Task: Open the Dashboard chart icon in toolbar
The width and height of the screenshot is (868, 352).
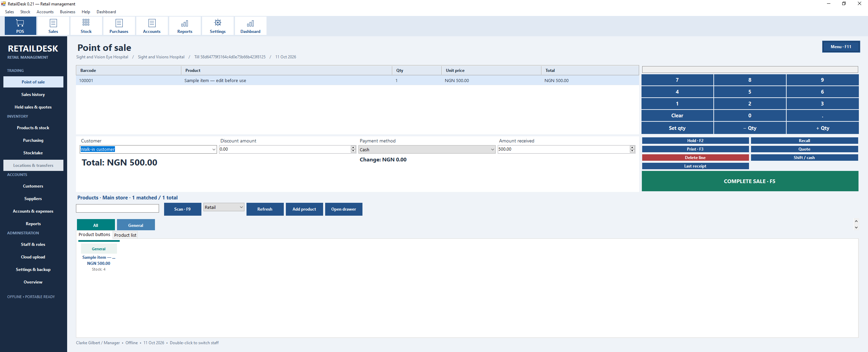Action: 251,26
